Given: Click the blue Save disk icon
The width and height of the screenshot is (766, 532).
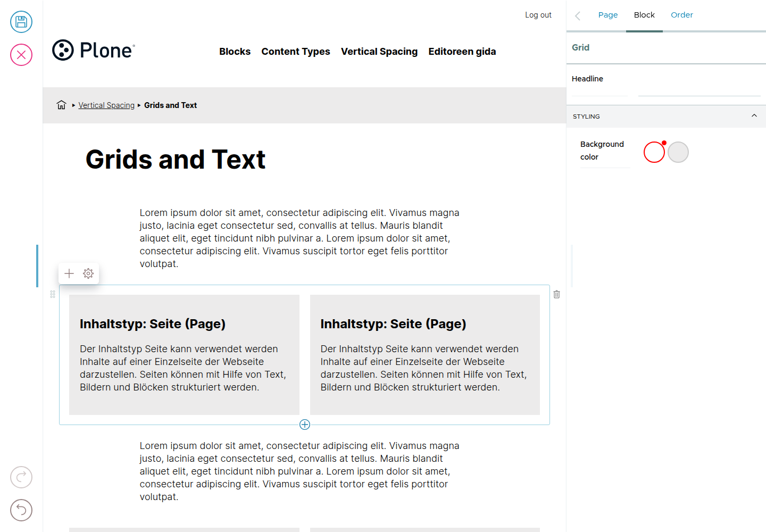Looking at the screenshot, I should (x=21, y=22).
